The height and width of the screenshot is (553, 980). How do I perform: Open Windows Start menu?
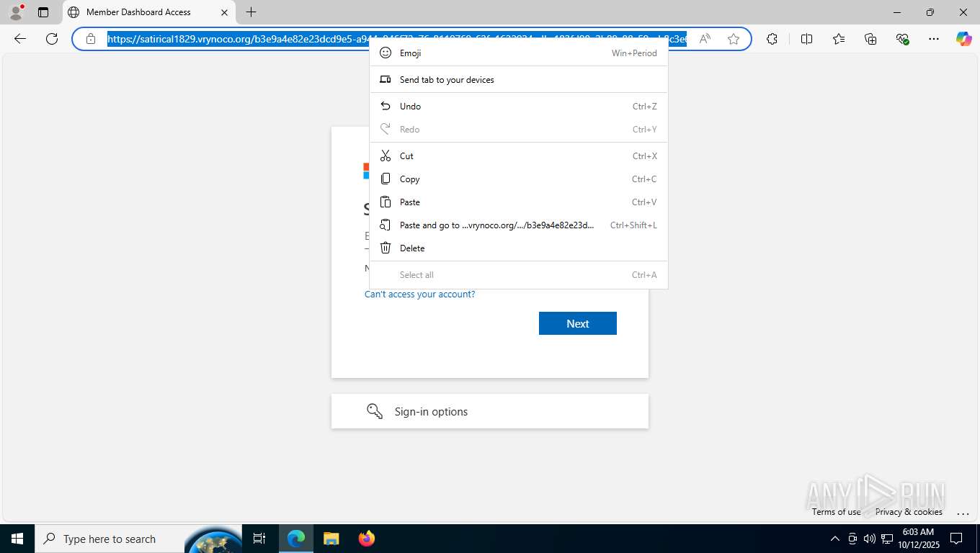click(17, 539)
